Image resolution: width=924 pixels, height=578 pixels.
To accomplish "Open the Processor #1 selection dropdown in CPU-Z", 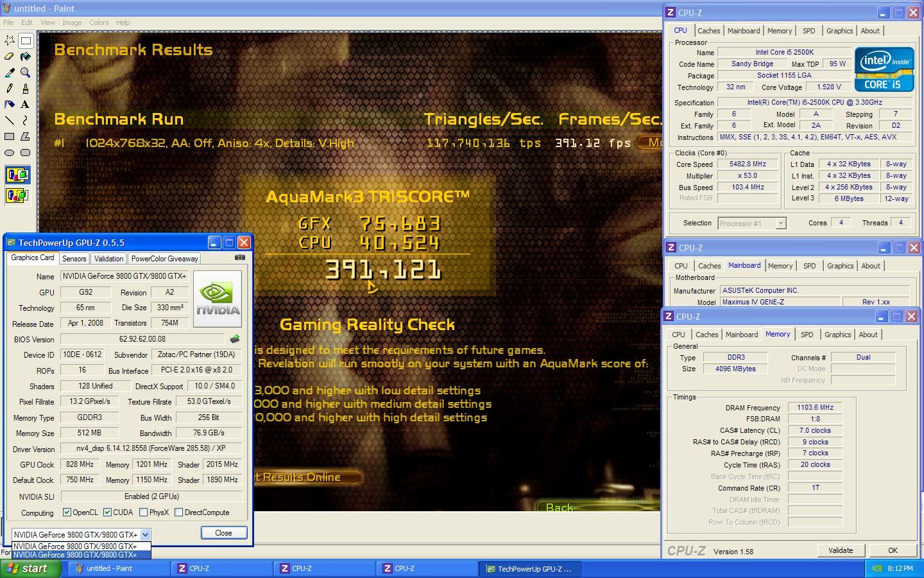I will tap(780, 223).
